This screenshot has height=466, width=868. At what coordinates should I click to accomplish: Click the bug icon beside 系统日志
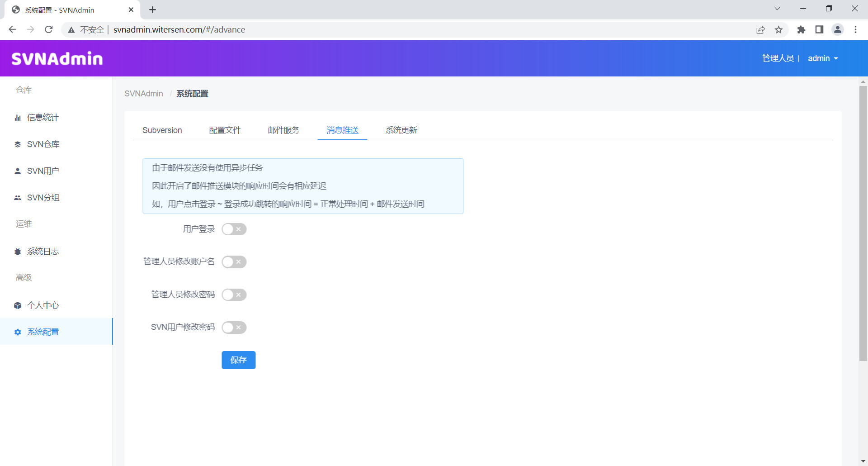pyautogui.click(x=18, y=252)
